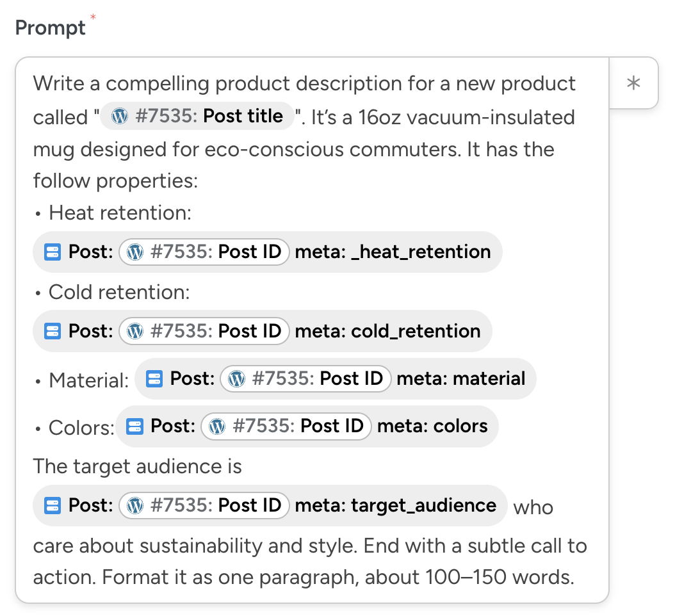Click the "meta: material" label
The height and width of the screenshot is (616, 675).
tap(461, 379)
